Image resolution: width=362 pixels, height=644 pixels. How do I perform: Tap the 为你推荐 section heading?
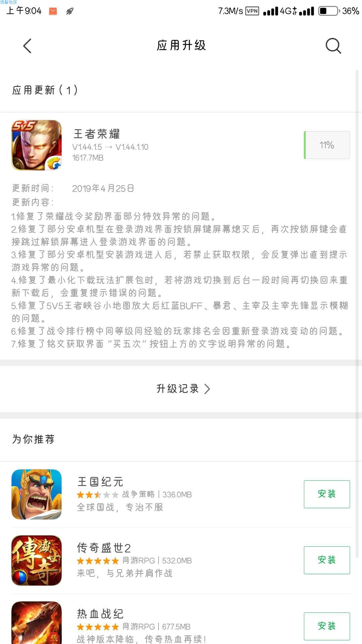34,439
